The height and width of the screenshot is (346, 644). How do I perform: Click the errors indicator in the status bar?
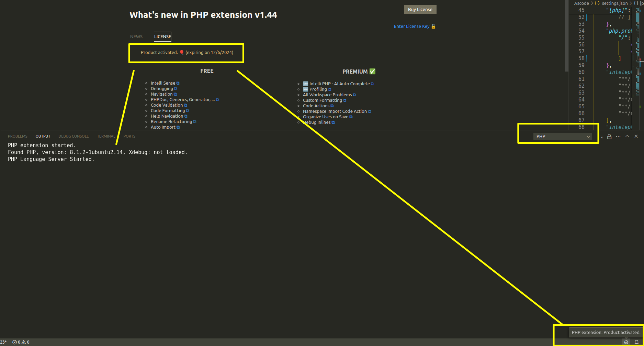click(16, 342)
